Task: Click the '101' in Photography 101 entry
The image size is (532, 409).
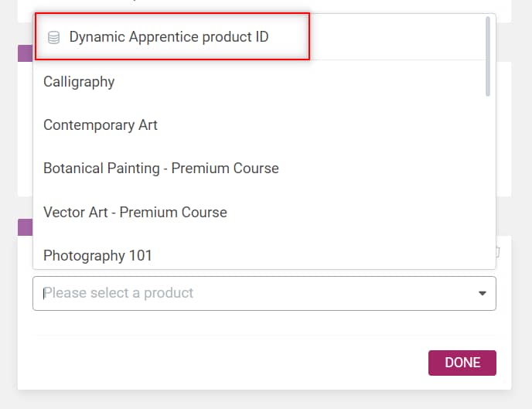Action: (141, 255)
